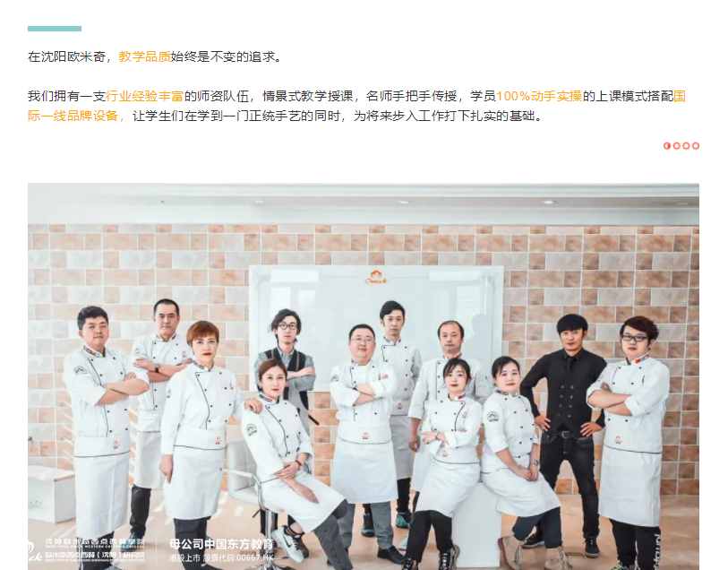Click the first half-filled red indicator dot
Viewport: 728px width, 570px height.
[x=667, y=146]
